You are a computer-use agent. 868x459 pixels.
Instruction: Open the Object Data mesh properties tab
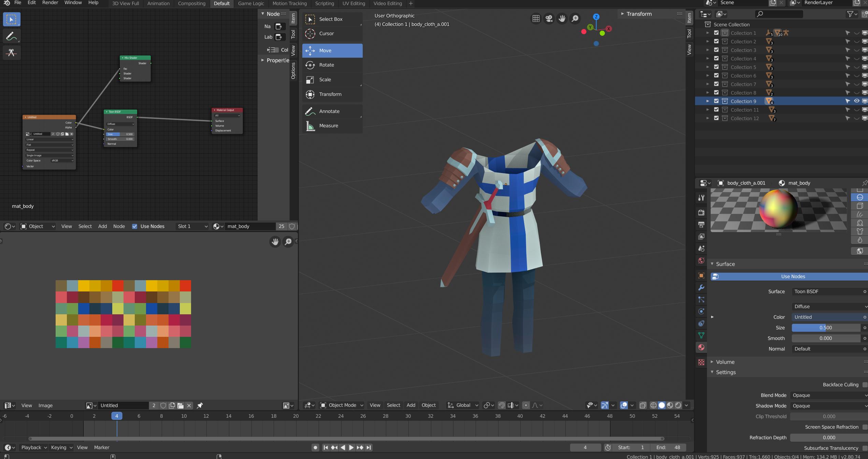coord(701,335)
